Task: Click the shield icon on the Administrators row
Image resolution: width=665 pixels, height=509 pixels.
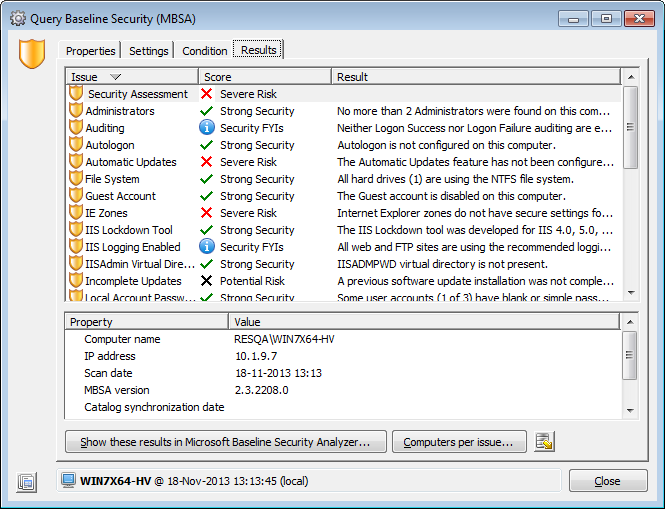Action: click(x=76, y=110)
